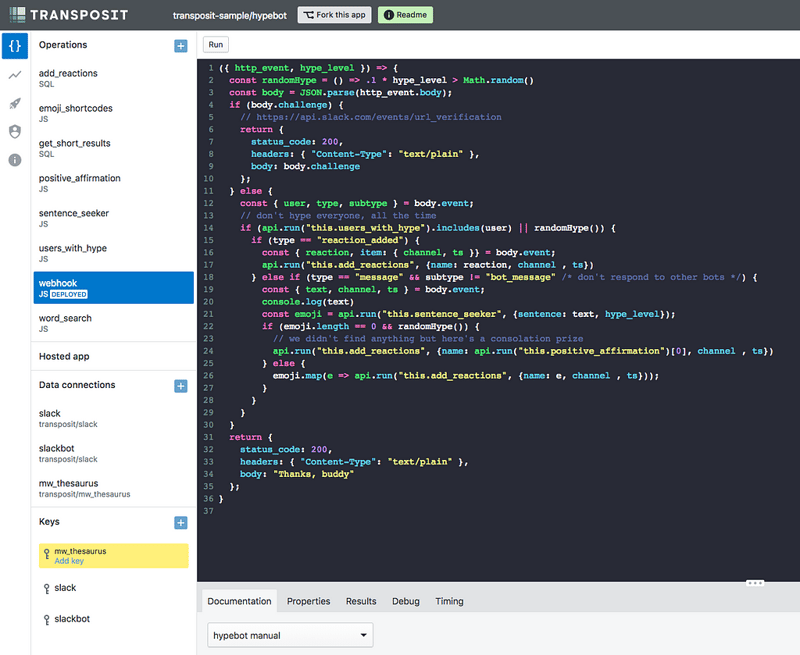The height and width of the screenshot is (655, 800).
Task: Select the emoji_shortcodes operation
Action: (113, 113)
